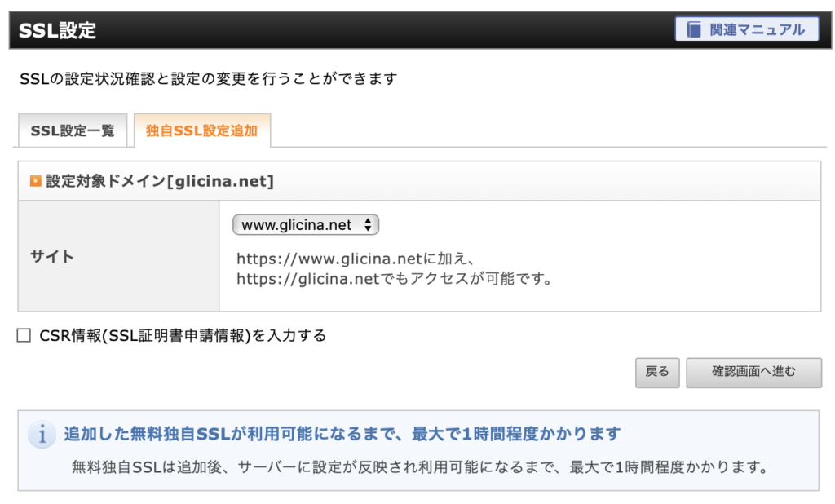Click the up-down arrows on site selector
Screen dimensions: 835x504
[x=368, y=225]
